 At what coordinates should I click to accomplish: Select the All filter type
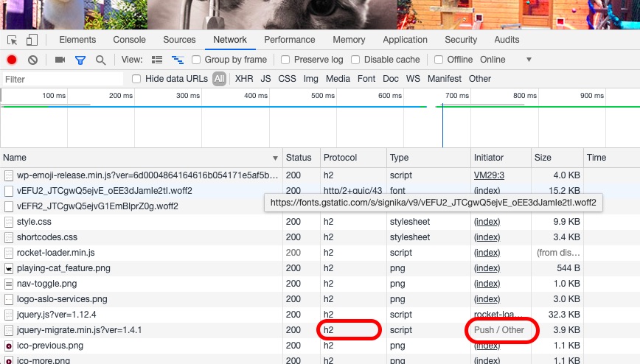point(219,79)
